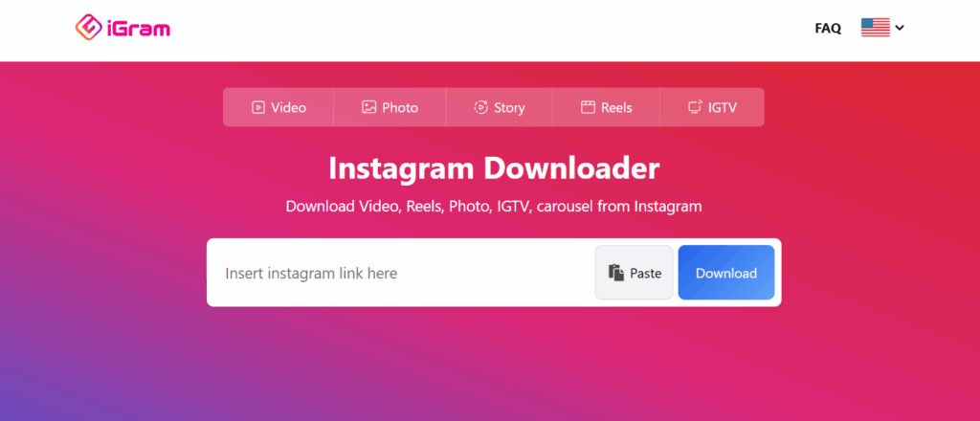Switch to the Reels tab

coord(606,107)
